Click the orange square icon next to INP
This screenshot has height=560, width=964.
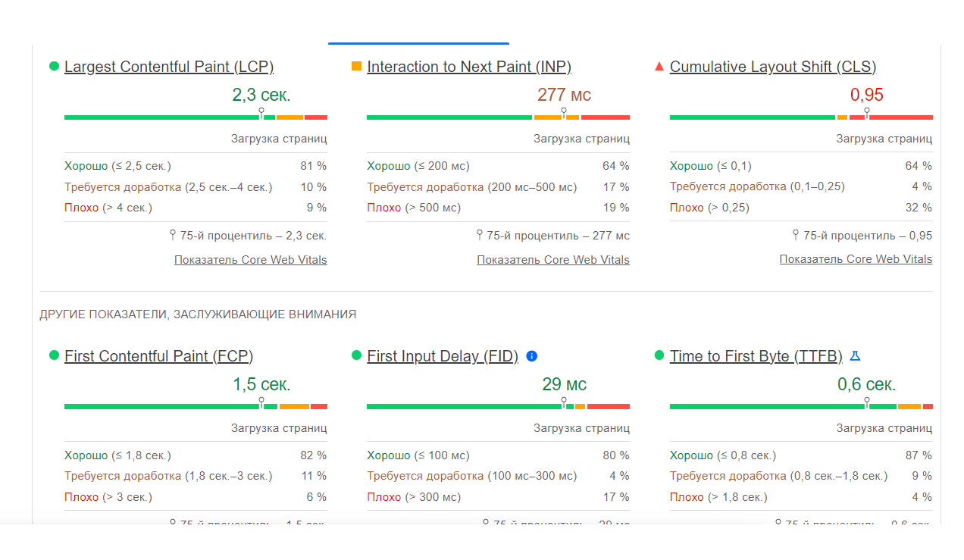point(356,67)
